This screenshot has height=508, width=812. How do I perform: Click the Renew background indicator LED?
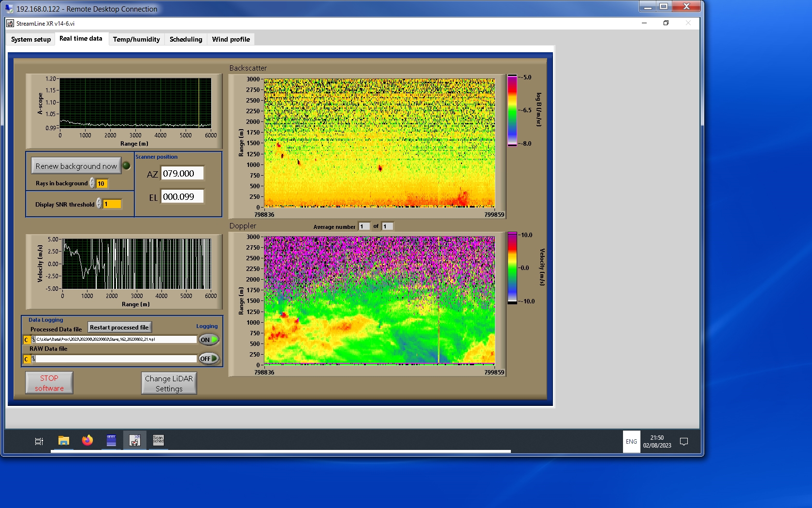(x=127, y=166)
